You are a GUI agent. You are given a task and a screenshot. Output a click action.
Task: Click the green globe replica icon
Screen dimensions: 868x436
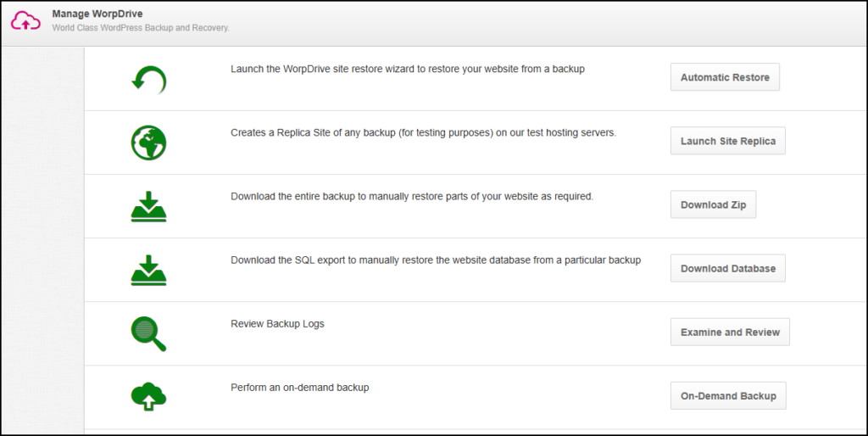coord(149,143)
